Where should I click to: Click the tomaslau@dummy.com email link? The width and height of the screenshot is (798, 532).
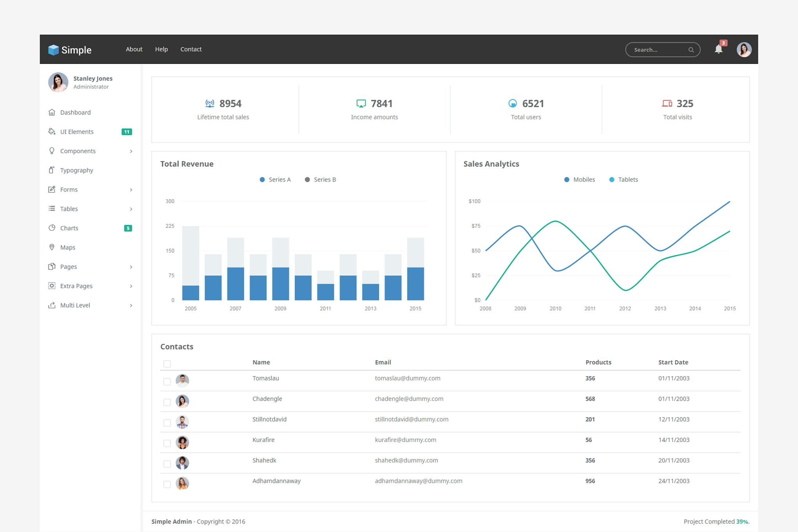pyautogui.click(x=407, y=378)
